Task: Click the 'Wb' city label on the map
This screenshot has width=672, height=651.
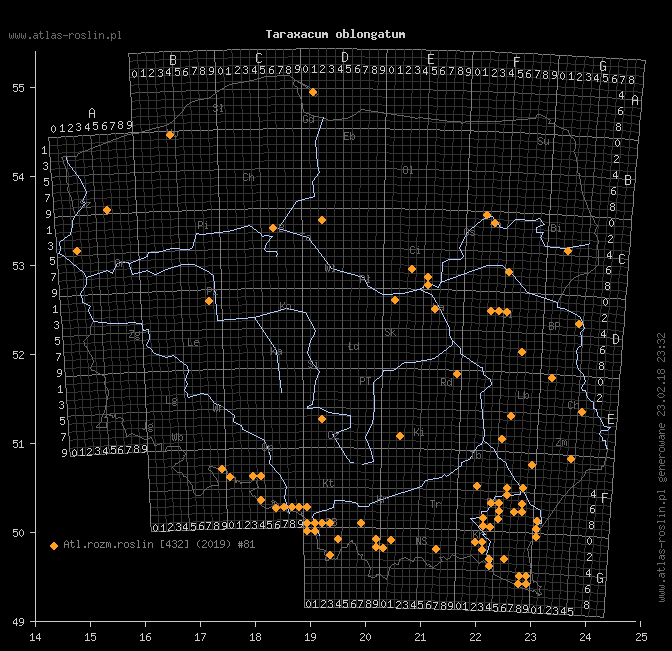Action: coord(177,438)
